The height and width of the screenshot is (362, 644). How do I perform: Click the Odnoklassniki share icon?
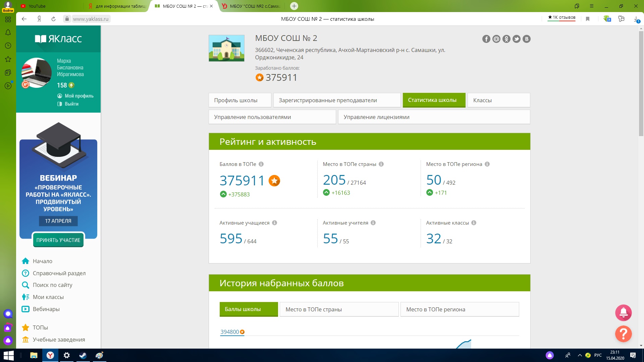pos(506,39)
